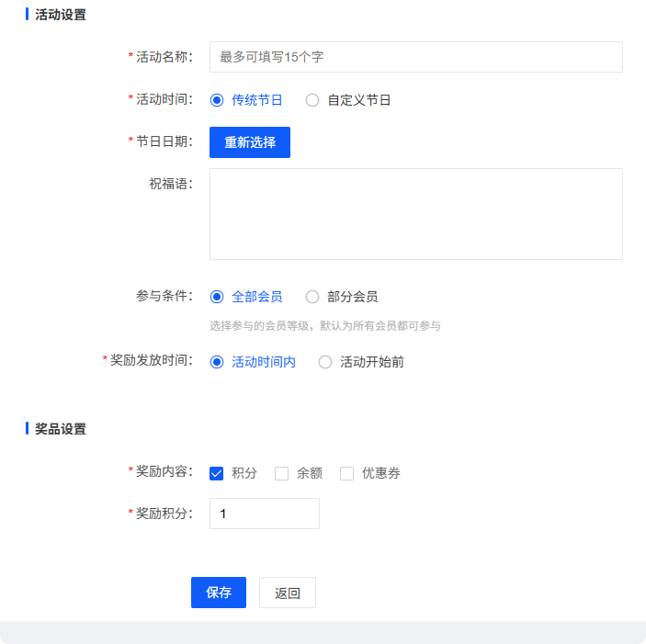Choose the 自定义节日 radio option
The image size is (646, 644).
tap(313, 100)
